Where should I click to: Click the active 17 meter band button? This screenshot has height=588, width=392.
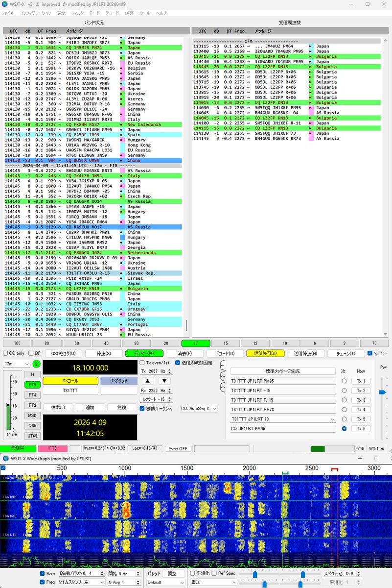pyautogui.click(x=195, y=343)
